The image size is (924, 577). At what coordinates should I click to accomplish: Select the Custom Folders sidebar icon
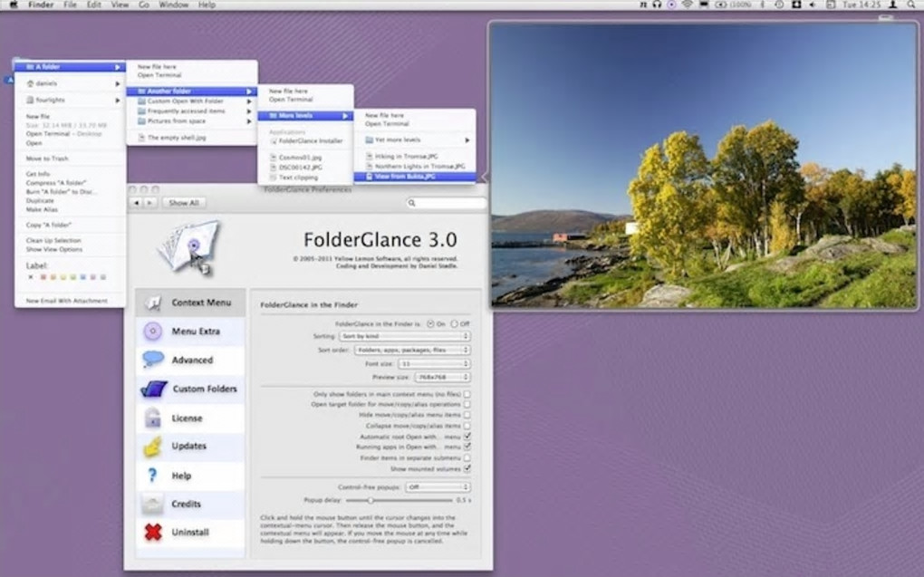click(153, 389)
